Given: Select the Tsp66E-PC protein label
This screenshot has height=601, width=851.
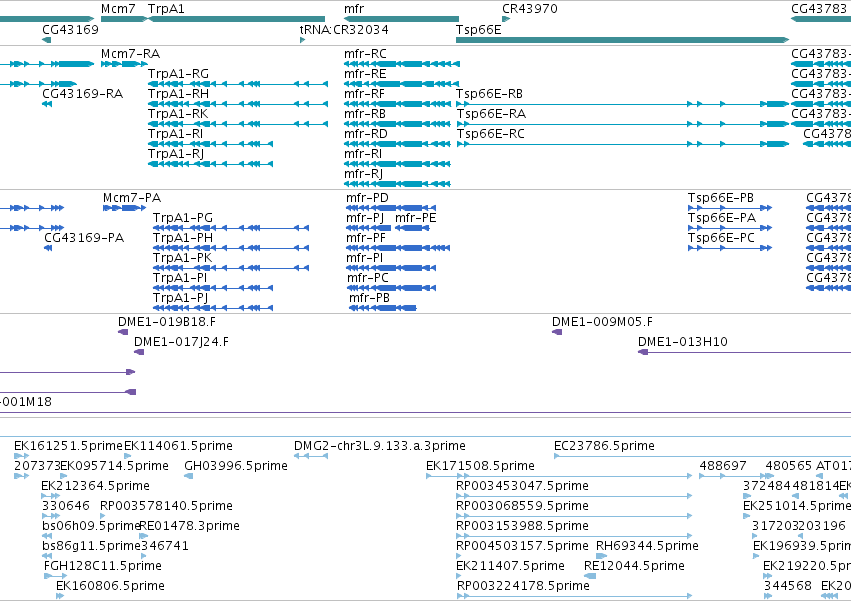Looking at the screenshot, I should click(x=721, y=238).
